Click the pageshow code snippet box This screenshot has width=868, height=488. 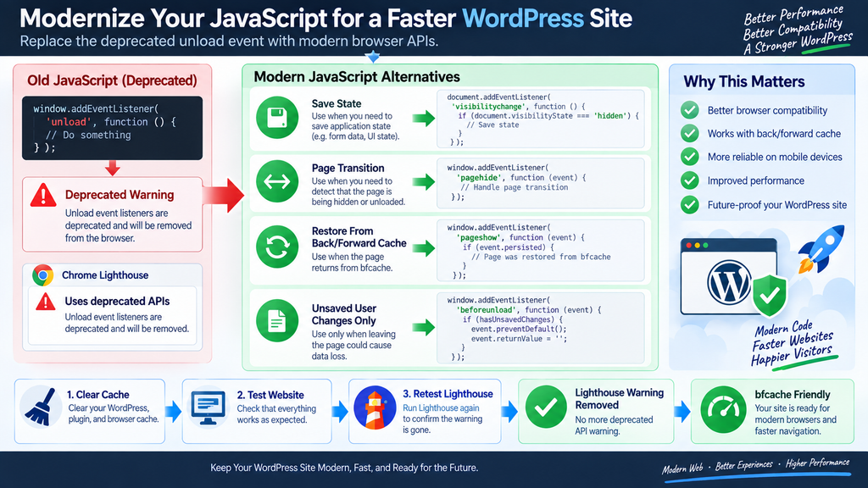point(541,251)
